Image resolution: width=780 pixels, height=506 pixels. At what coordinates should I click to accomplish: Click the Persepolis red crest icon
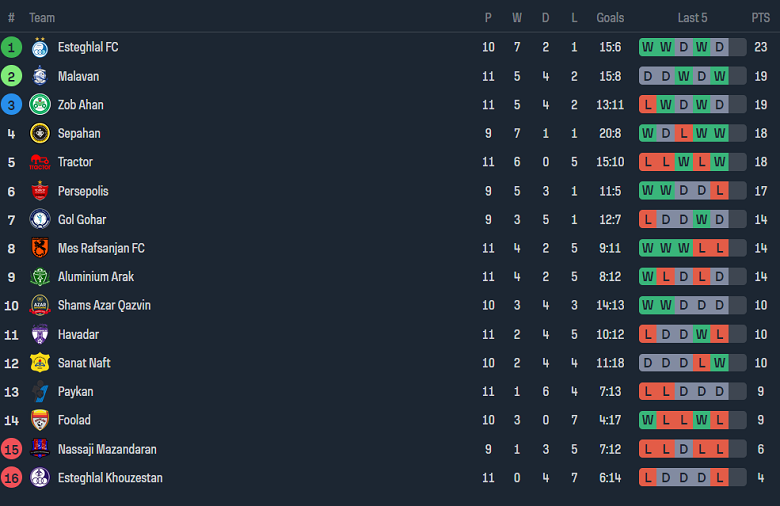(x=40, y=191)
